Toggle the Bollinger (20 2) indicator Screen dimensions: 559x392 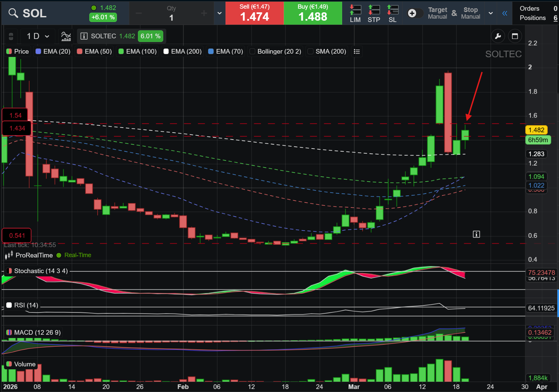[276, 51]
